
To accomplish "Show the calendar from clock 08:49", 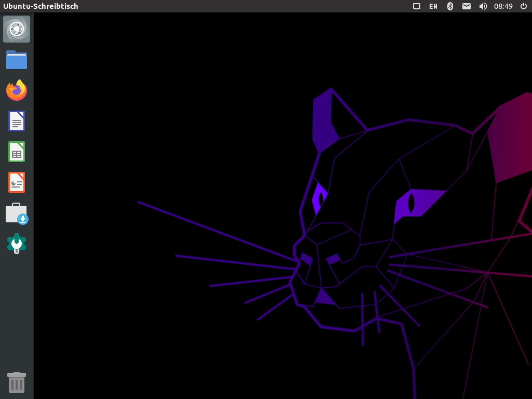I will pos(503,6).
